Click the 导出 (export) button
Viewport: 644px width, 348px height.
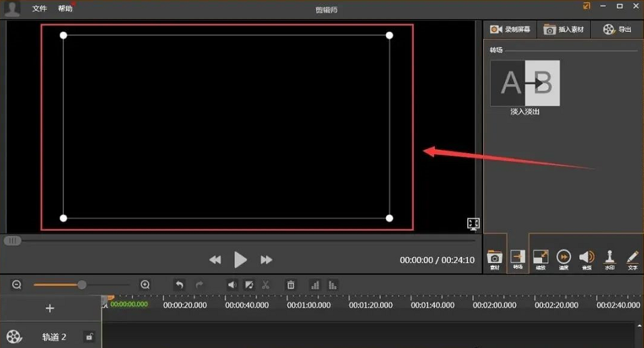pos(617,30)
